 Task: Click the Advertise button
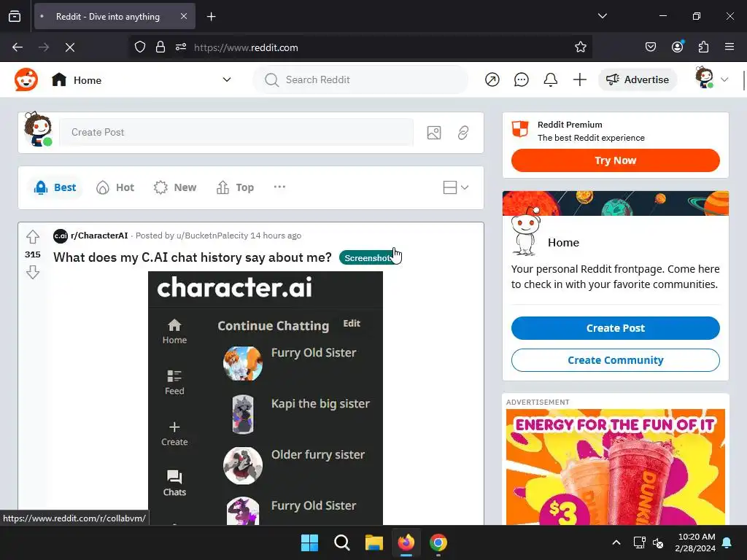point(638,79)
